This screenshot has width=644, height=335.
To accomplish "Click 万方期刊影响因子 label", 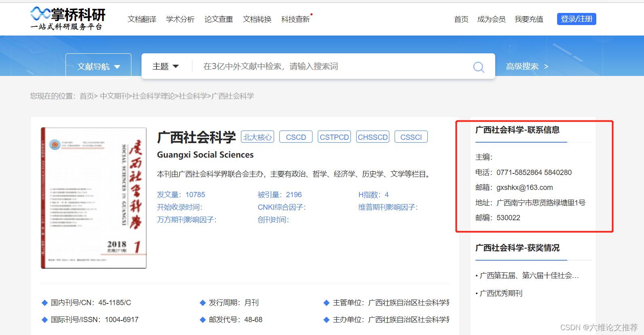I will tap(187, 220).
